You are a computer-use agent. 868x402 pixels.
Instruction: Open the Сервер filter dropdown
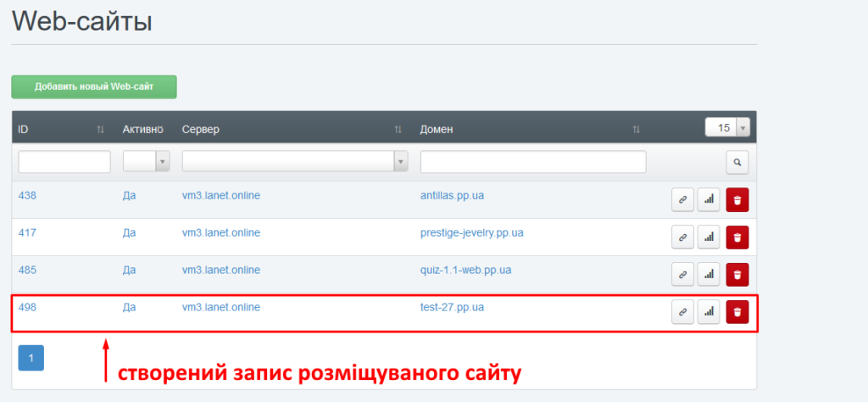point(294,162)
